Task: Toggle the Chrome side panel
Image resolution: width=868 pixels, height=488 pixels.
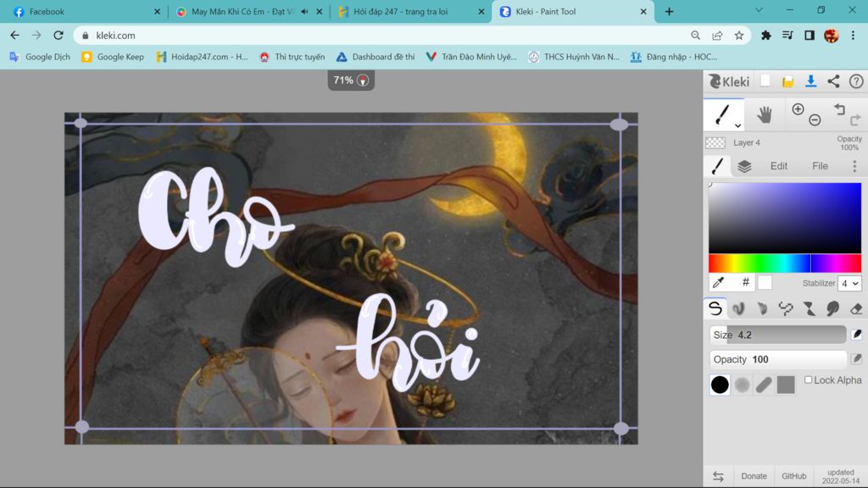Action: [x=810, y=36]
